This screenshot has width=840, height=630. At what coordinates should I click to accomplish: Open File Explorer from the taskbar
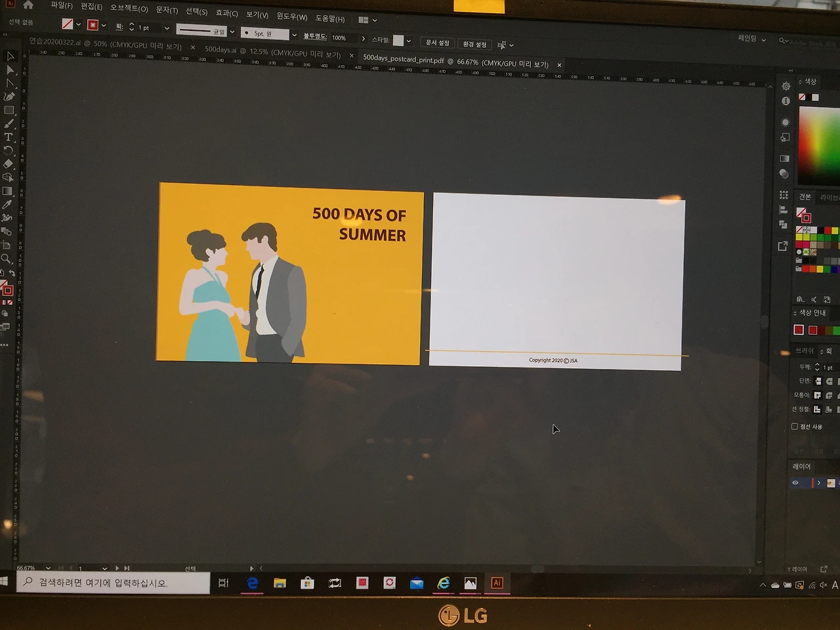coord(280,583)
